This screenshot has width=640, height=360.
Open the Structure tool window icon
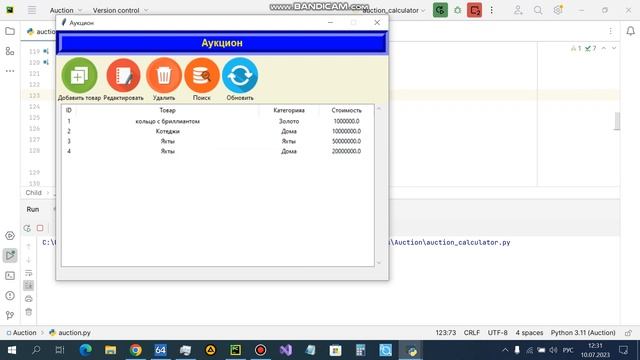coord(10,51)
